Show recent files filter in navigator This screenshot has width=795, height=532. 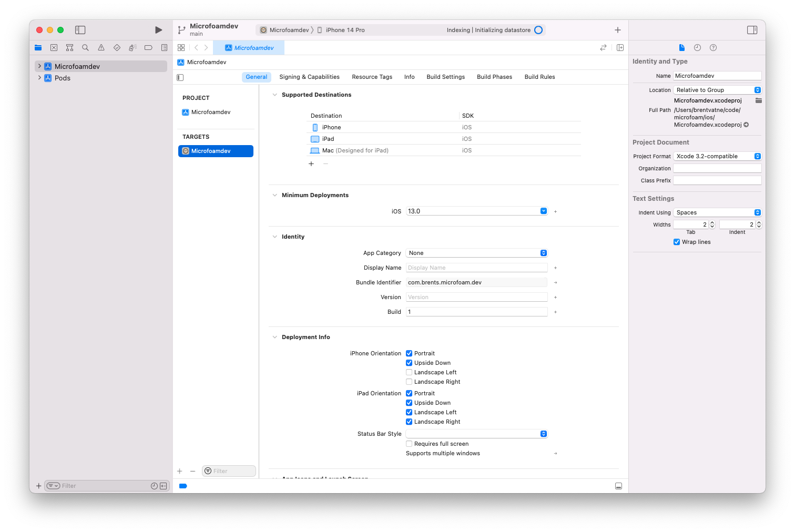[154, 486]
